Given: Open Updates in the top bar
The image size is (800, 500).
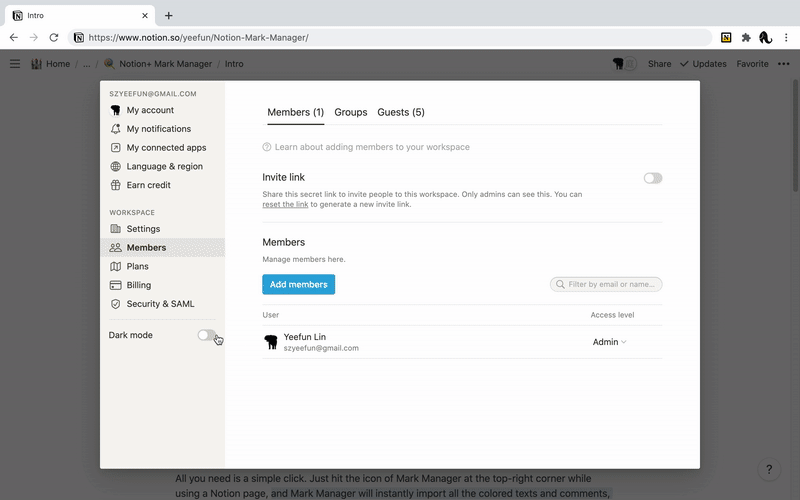Looking at the screenshot, I should point(704,64).
